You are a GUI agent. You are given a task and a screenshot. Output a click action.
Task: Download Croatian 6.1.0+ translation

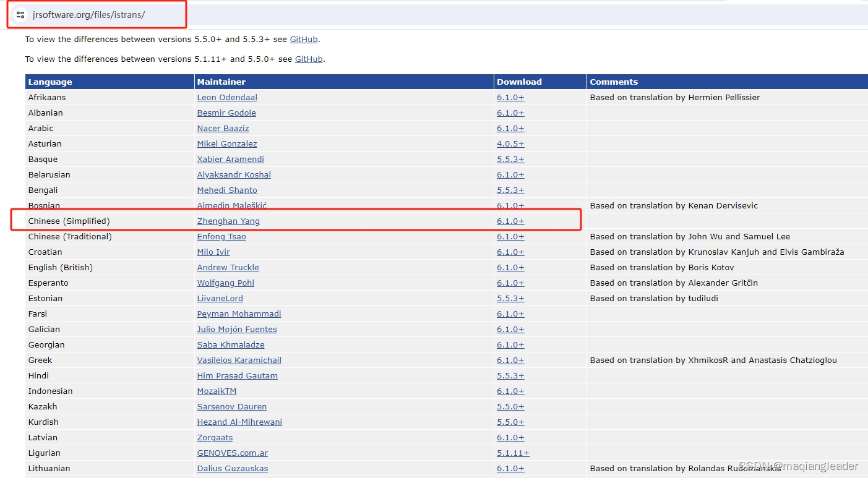coord(510,252)
